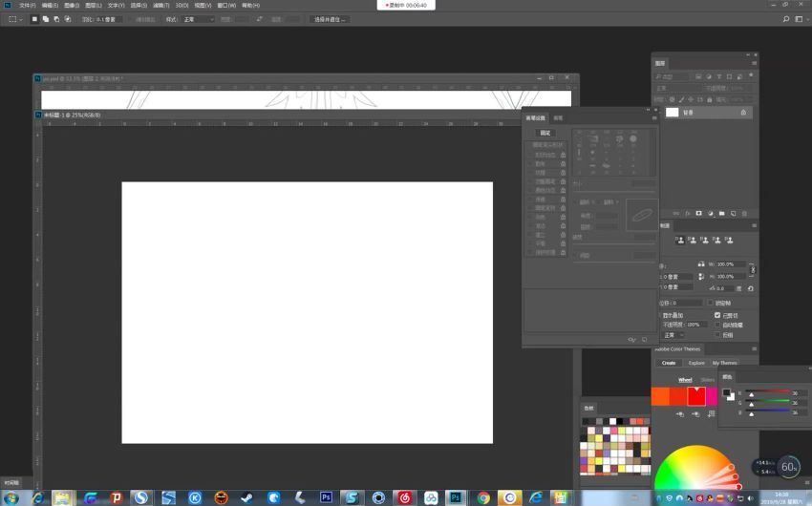Open the 图像(I) menu

pyautogui.click(x=72, y=5)
